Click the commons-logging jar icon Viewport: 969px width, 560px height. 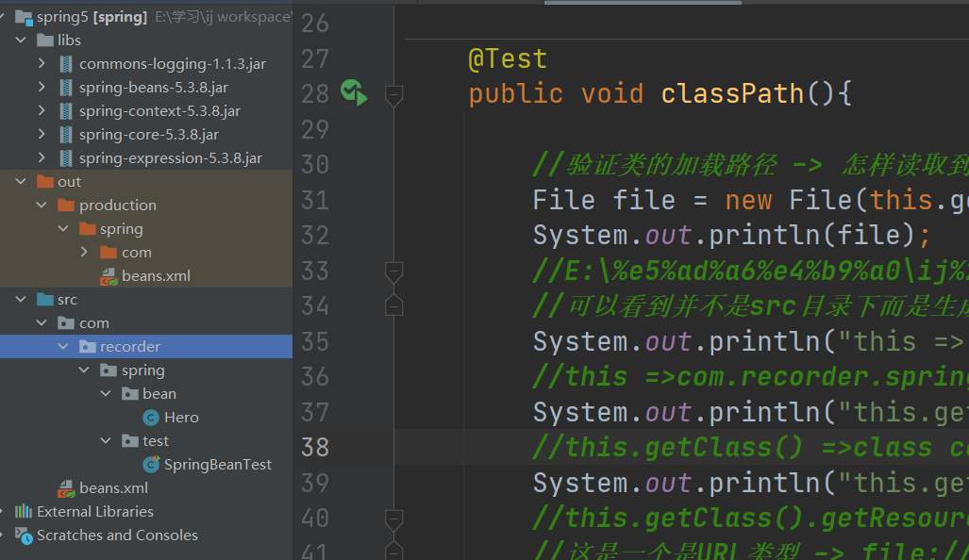click(x=66, y=64)
